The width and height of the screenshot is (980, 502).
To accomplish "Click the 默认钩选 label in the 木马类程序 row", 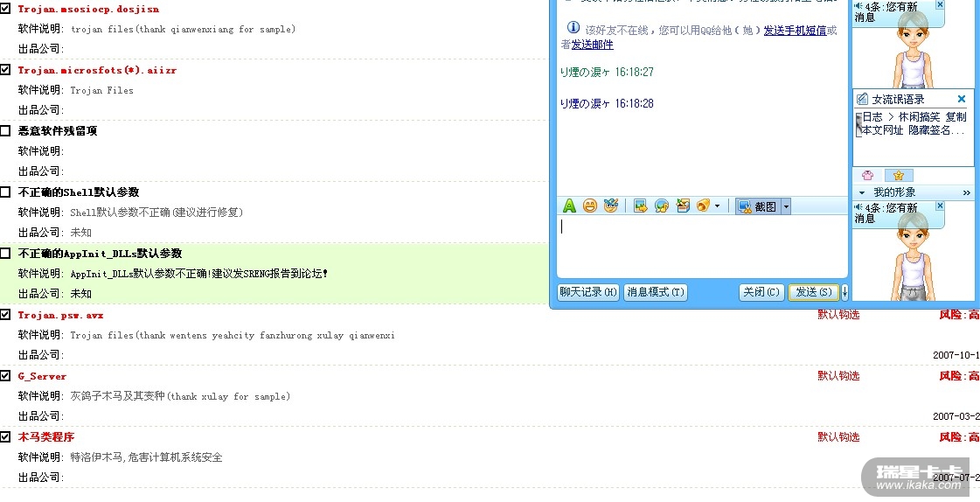I will tap(838, 437).
